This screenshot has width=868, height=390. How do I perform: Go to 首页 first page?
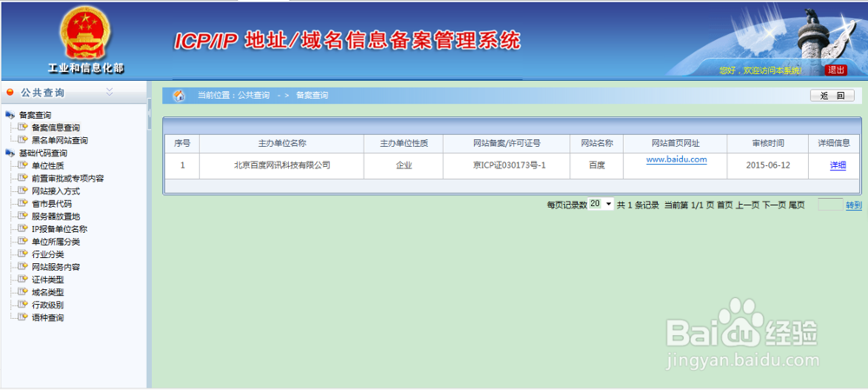pyautogui.click(x=725, y=205)
